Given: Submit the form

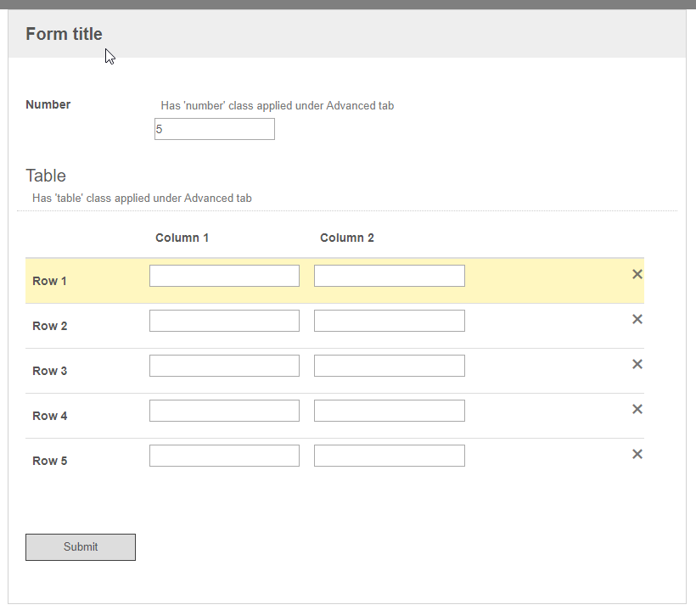Looking at the screenshot, I should (81, 547).
